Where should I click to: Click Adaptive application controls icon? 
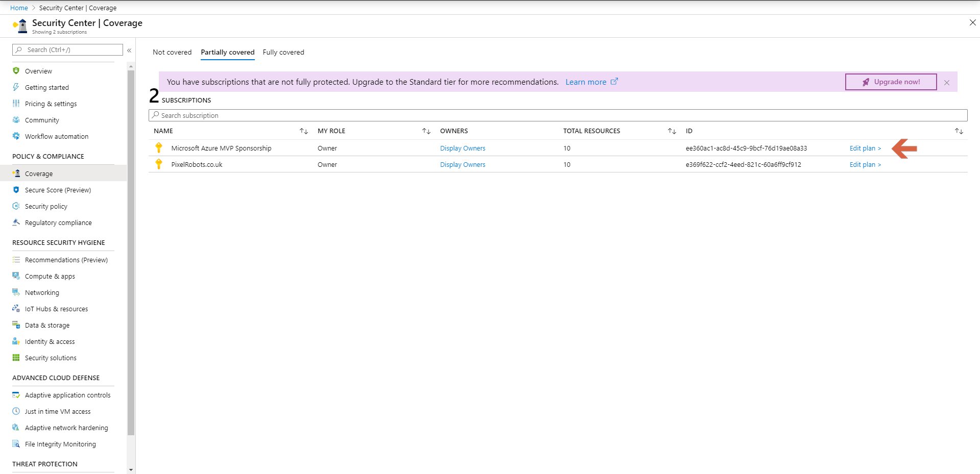pos(16,395)
